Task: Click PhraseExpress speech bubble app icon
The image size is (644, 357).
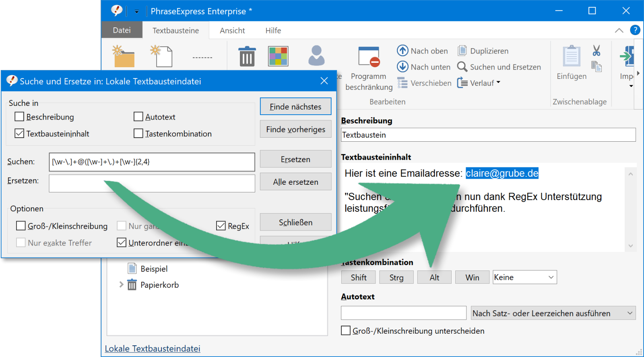Action: point(117,10)
